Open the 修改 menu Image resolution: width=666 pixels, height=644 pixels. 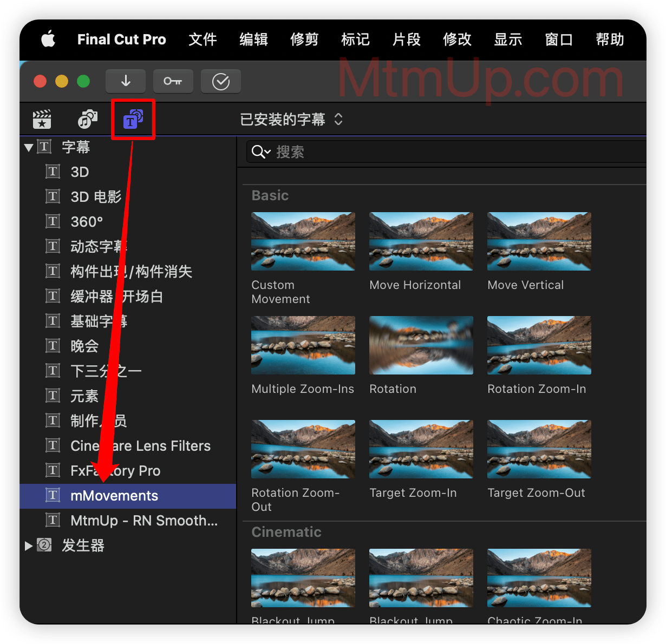(457, 39)
